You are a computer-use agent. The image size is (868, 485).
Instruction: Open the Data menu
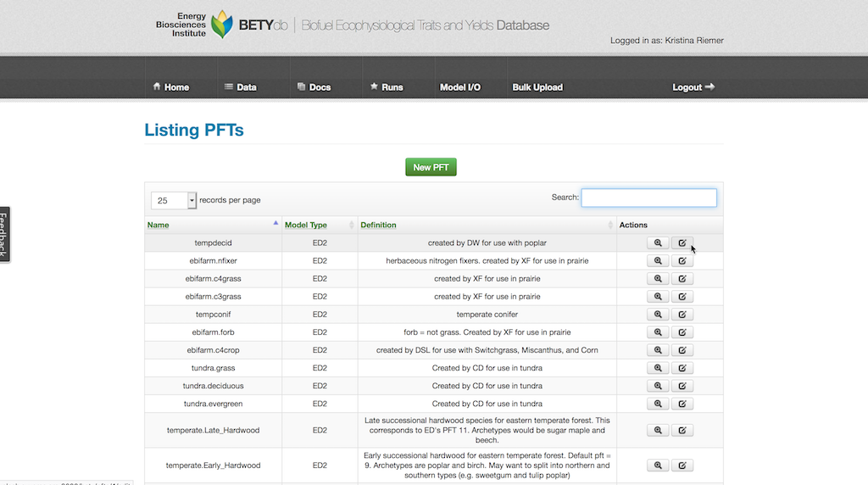[241, 87]
